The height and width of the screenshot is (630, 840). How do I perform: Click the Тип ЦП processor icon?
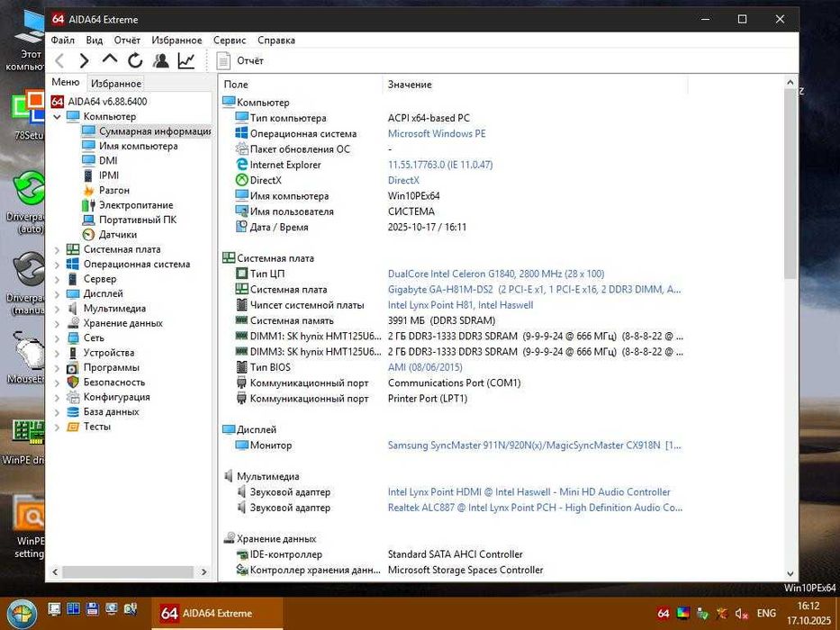241,274
